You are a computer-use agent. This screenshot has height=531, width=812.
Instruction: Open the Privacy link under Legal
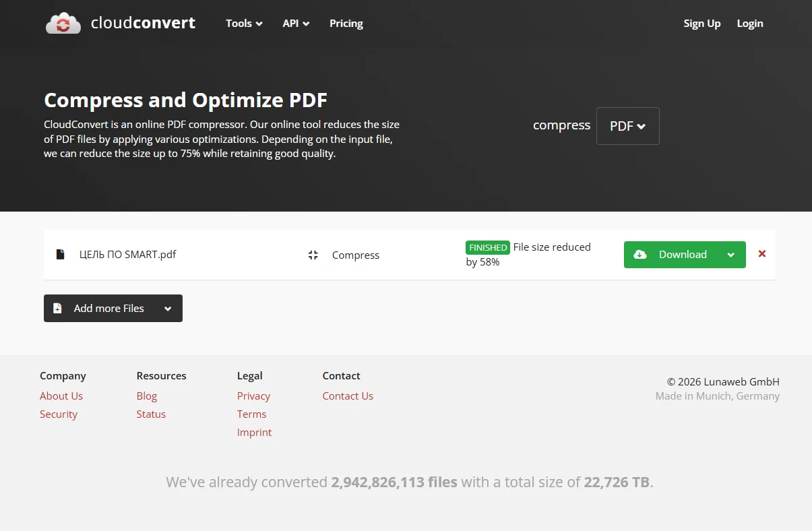pyautogui.click(x=253, y=396)
